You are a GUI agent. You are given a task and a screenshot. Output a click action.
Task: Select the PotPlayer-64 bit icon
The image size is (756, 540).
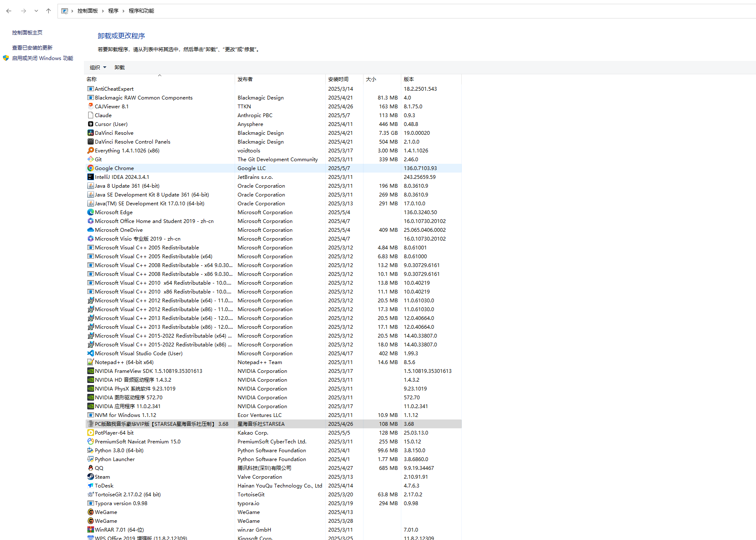click(90, 433)
